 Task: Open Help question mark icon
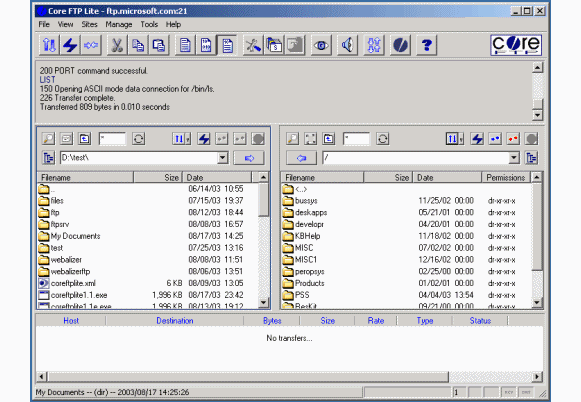pos(426,45)
